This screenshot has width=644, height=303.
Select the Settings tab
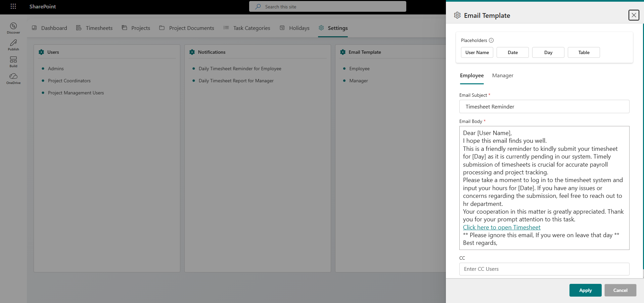pos(333,28)
